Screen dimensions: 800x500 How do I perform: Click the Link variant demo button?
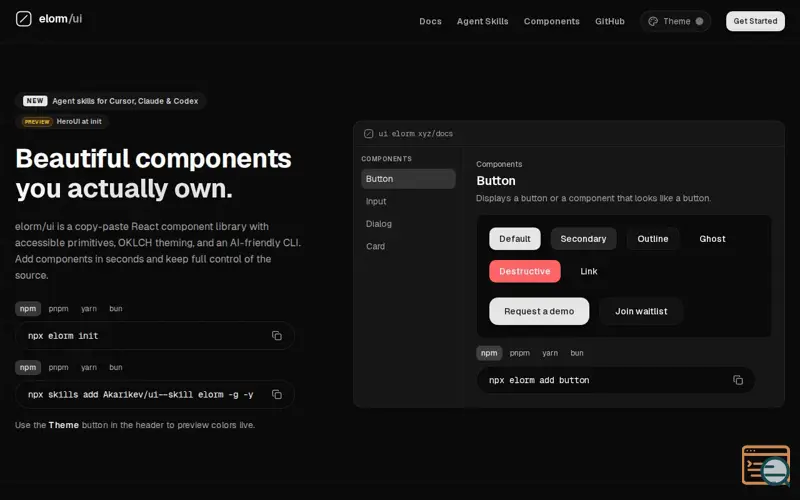pyautogui.click(x=589, y=271)
